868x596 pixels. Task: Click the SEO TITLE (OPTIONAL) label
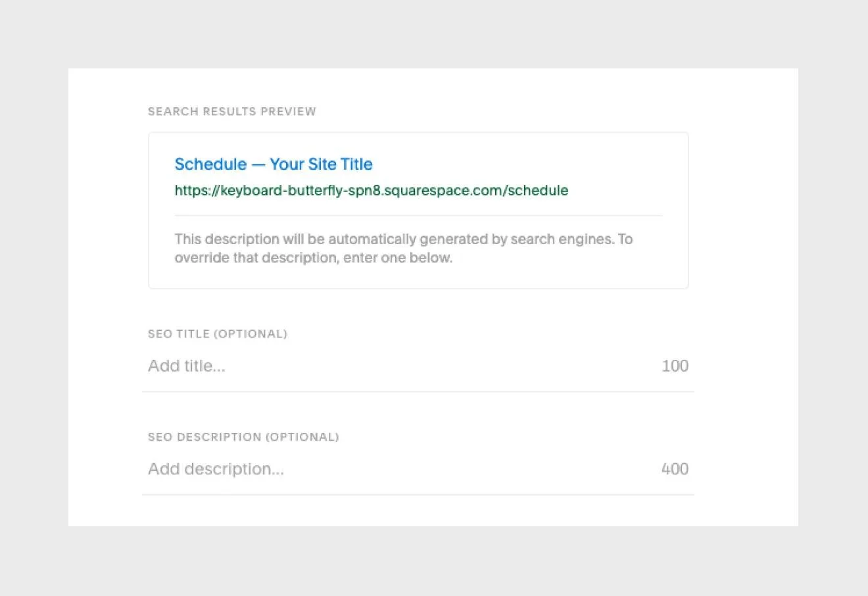217,334
